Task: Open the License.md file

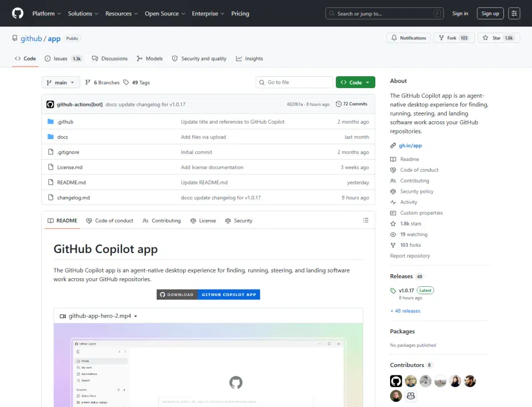Action: coord(70,167)
